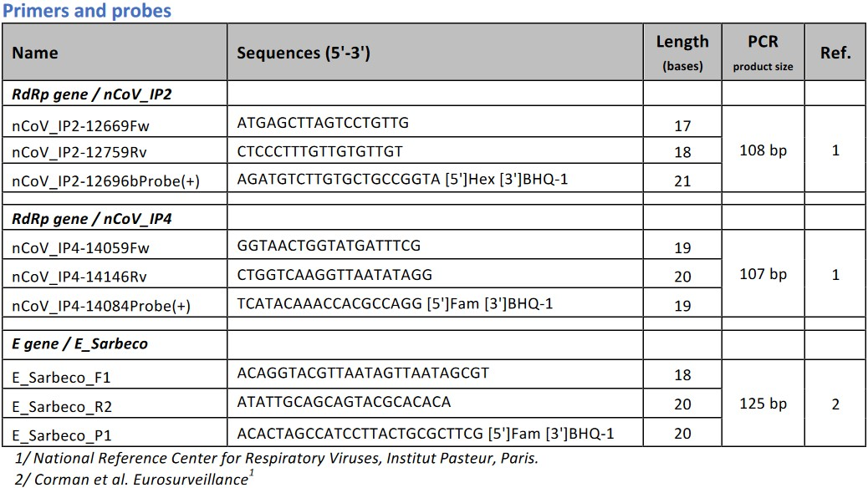Click the "PCR product size" header cell
The width and height of the screenshot is (868, 488).
pos(763,52)
